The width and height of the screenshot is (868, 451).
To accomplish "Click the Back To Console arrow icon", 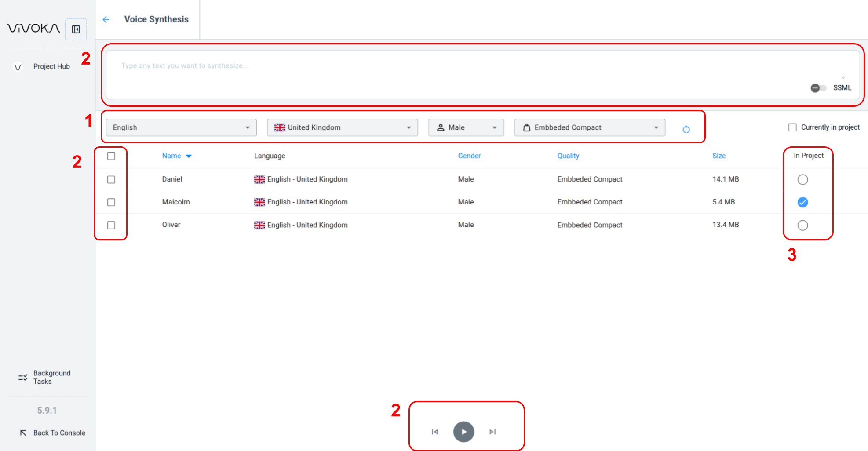I will (23, 433).
